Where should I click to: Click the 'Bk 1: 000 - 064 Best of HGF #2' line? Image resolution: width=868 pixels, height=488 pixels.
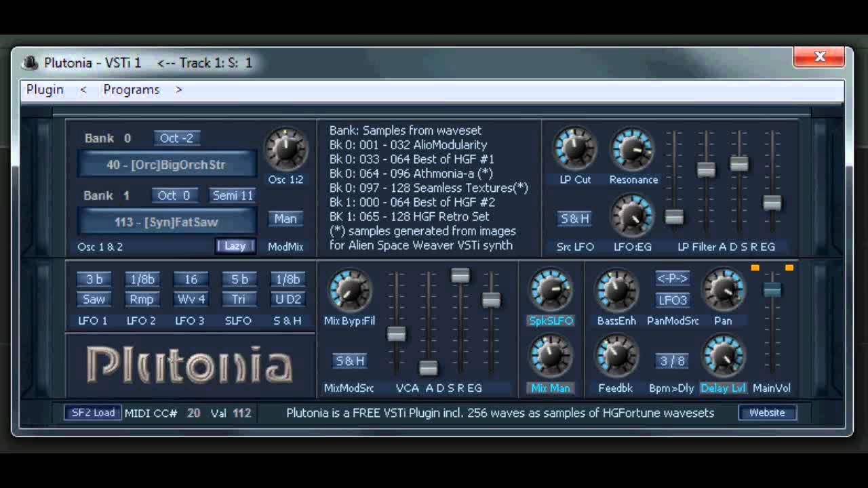tap(412, 202)
